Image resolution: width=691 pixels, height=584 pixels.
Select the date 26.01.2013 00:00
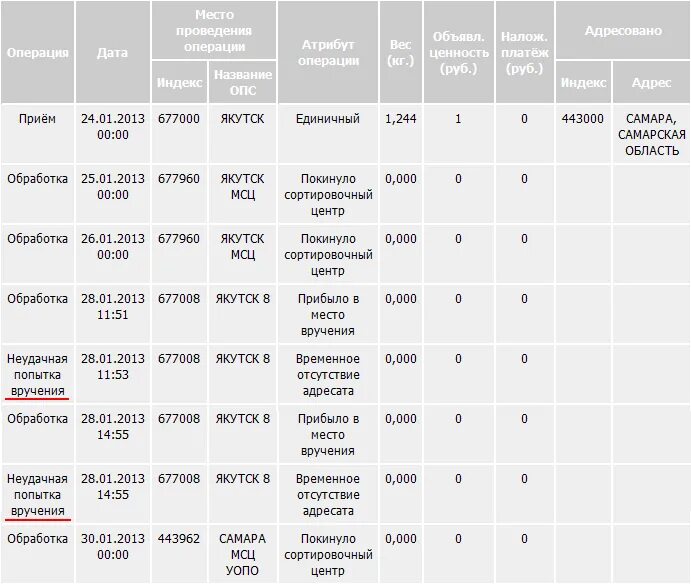tap(113, 246)
